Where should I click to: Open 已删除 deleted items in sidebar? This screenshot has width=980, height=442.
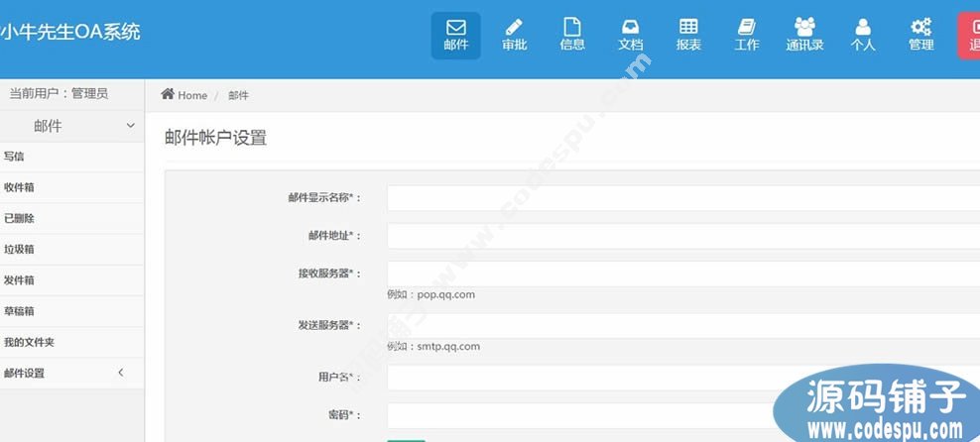(71, 218)
